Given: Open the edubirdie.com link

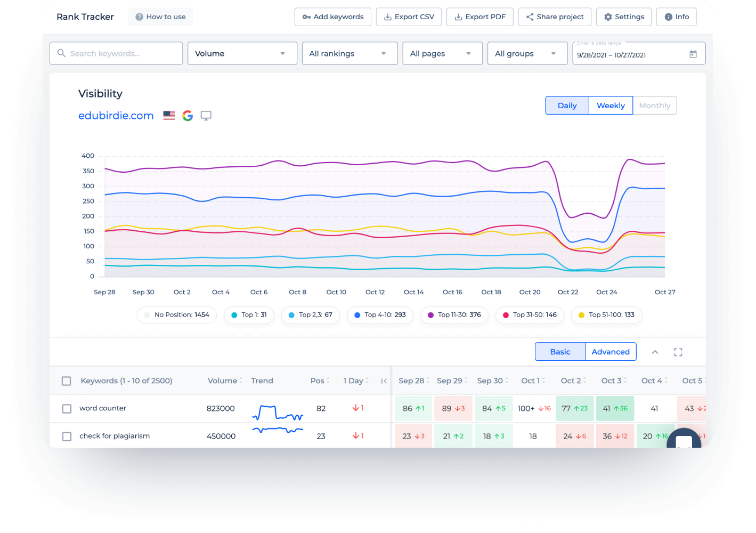Looking at the screenshot, I should click(x=116, y=116).
